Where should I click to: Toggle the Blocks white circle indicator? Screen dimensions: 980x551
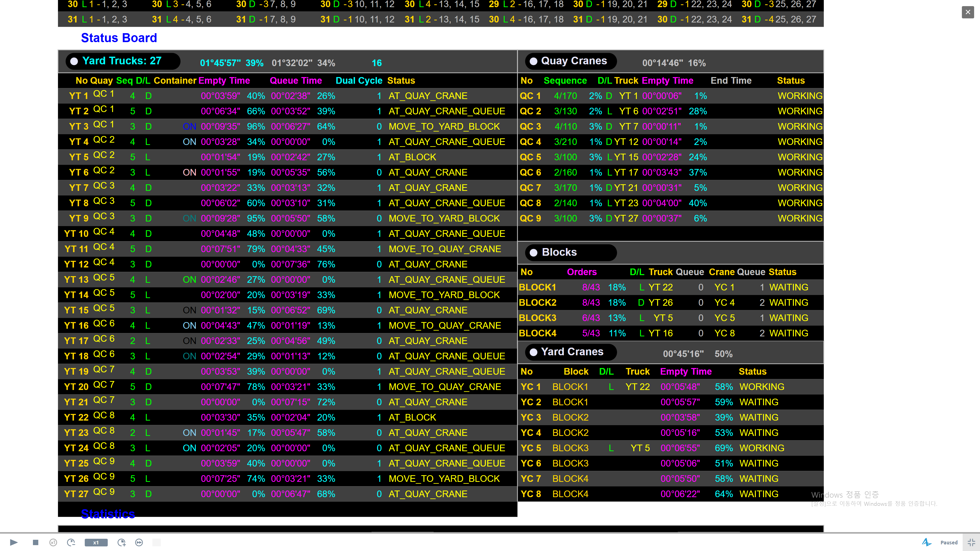pos(534,252)
